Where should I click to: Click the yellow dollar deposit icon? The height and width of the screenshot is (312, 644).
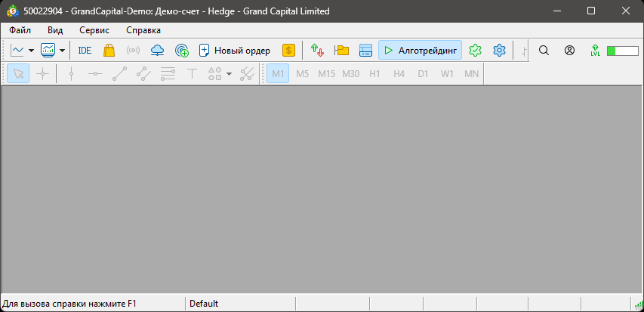click(x=288, y=51)
